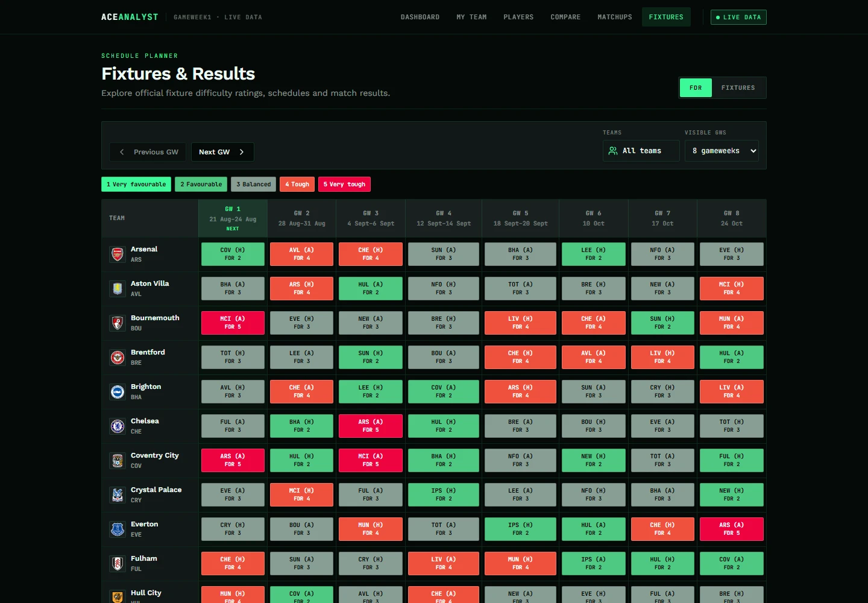
Task: Toggle the 4 Tough legend chip
Action: pyautogui.click(x=297, y=185)
